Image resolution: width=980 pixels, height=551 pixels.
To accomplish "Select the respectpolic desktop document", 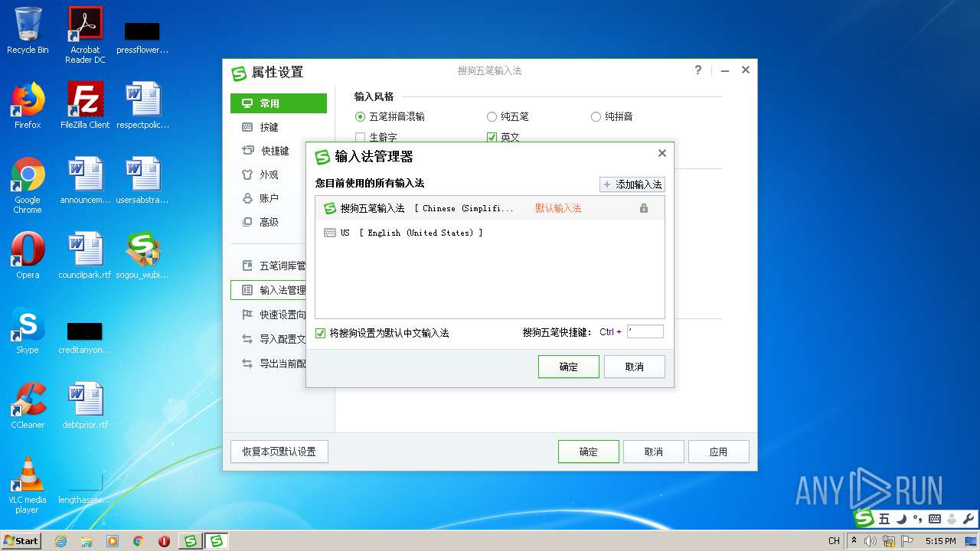I will coord(142,106).
